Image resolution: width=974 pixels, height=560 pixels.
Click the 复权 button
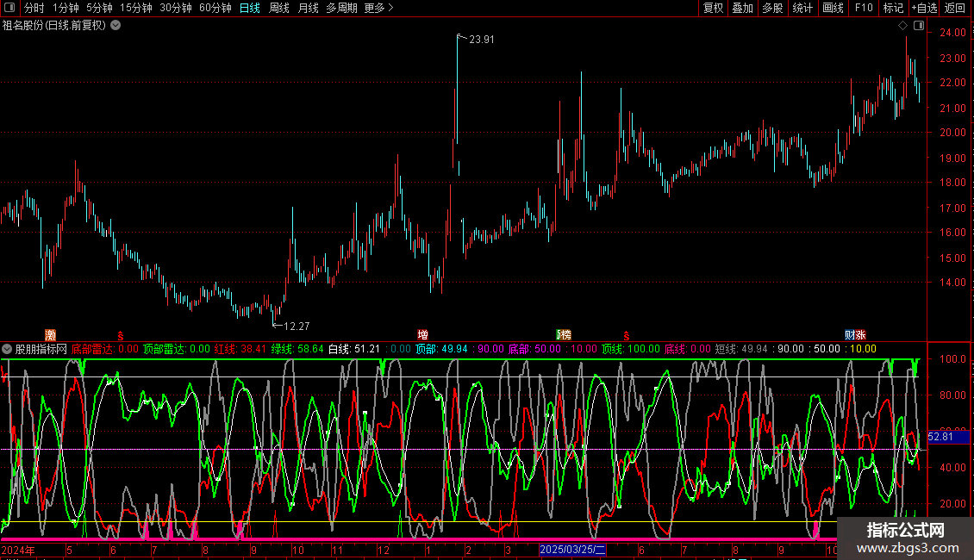click(714, 8)
